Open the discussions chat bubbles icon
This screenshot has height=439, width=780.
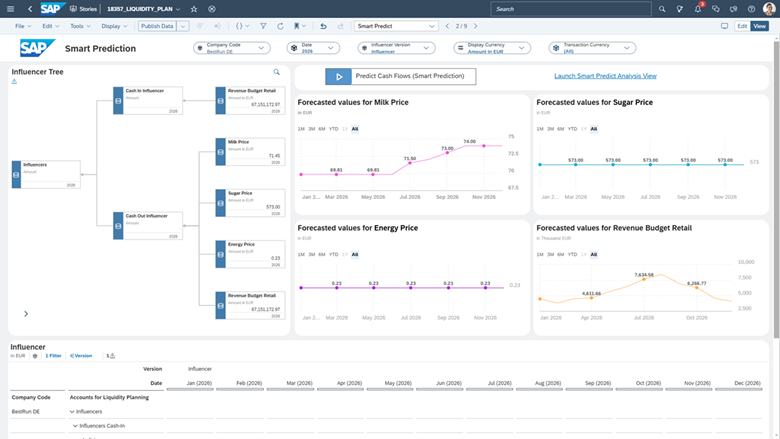click(x=716, y=9)
